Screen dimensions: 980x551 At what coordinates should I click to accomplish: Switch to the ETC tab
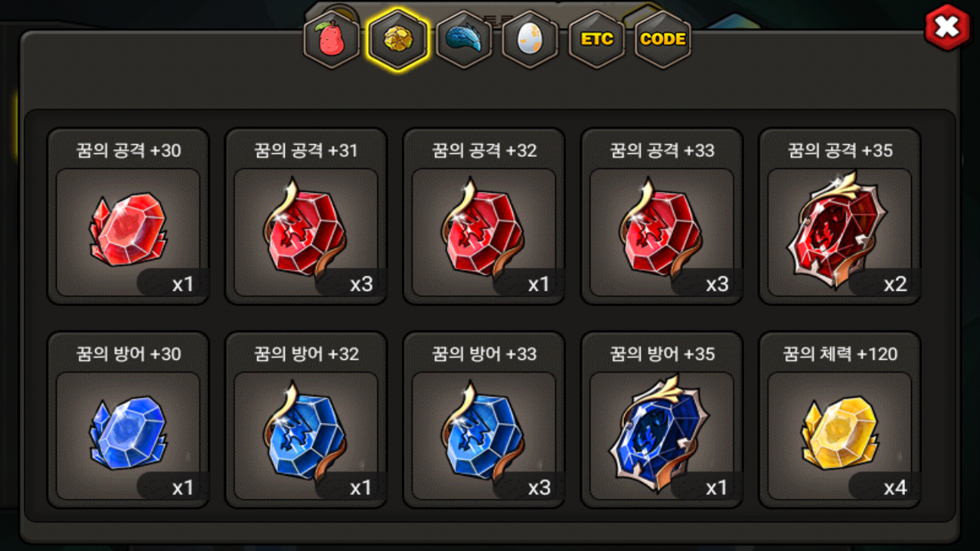tap(596, 40)
